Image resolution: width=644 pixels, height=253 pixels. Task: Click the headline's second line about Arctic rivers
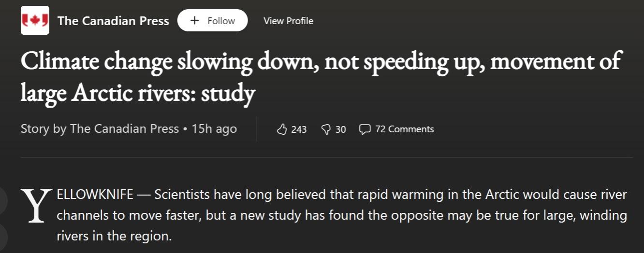(x=137, y=93)
